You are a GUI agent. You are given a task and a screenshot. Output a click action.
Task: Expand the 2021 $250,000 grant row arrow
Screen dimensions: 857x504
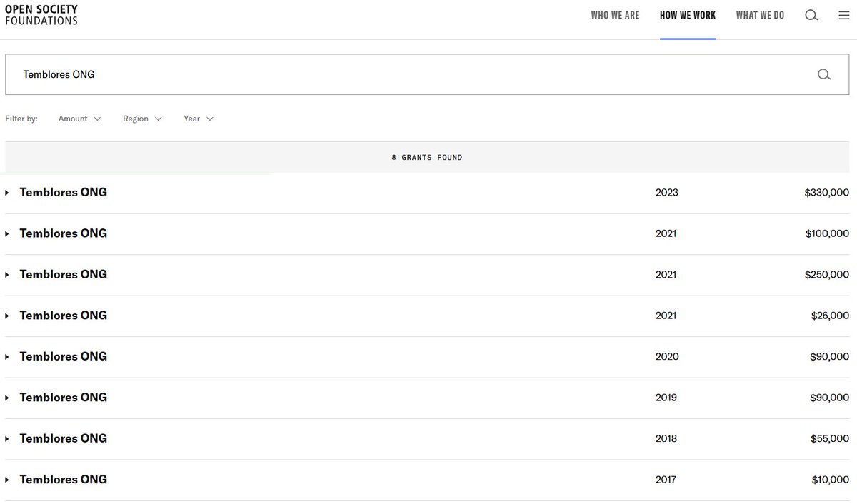[7, 275]
